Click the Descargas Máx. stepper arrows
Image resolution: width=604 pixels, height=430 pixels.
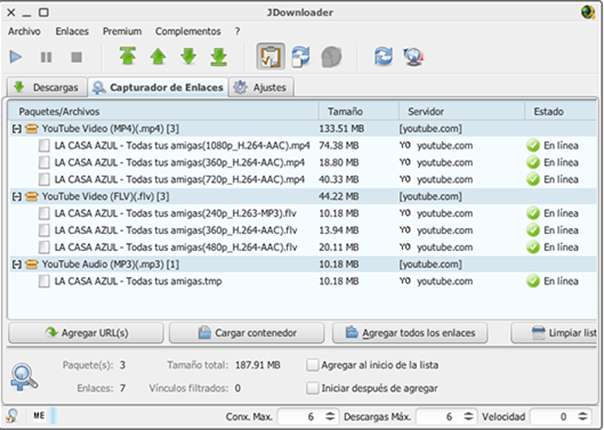pos(468,417)
